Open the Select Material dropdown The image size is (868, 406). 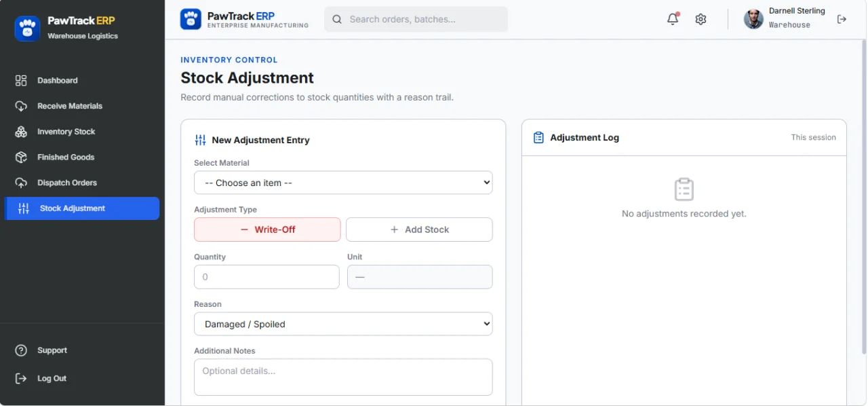pyautogui.click(x=343, y=183)
